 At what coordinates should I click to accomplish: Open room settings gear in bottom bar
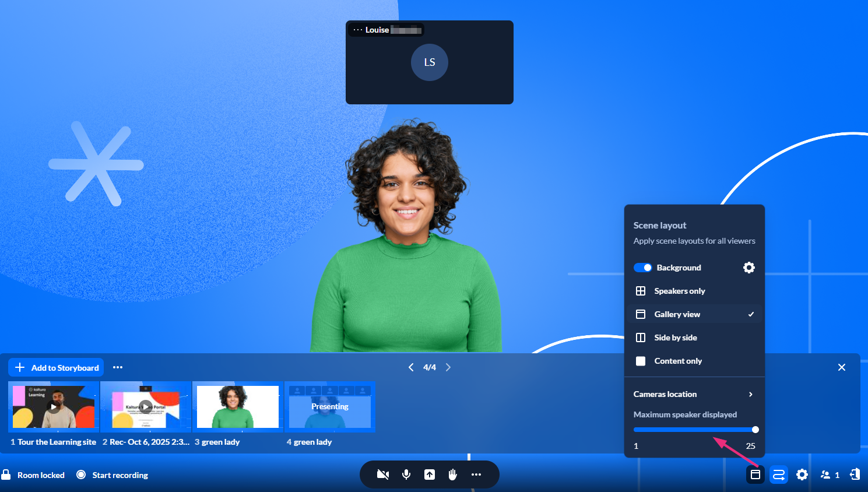[802, 475]
